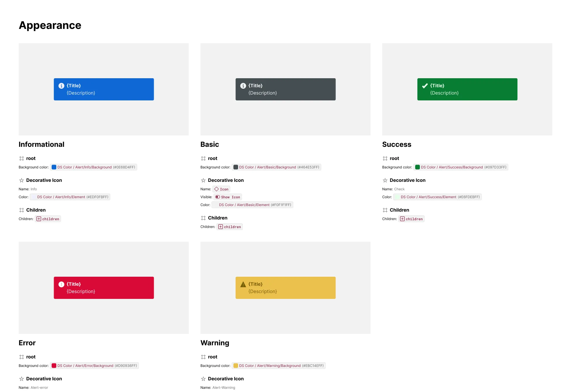
Task: Click the green Alert/Success/Background color swatch
Action: (x=418, y=167)
